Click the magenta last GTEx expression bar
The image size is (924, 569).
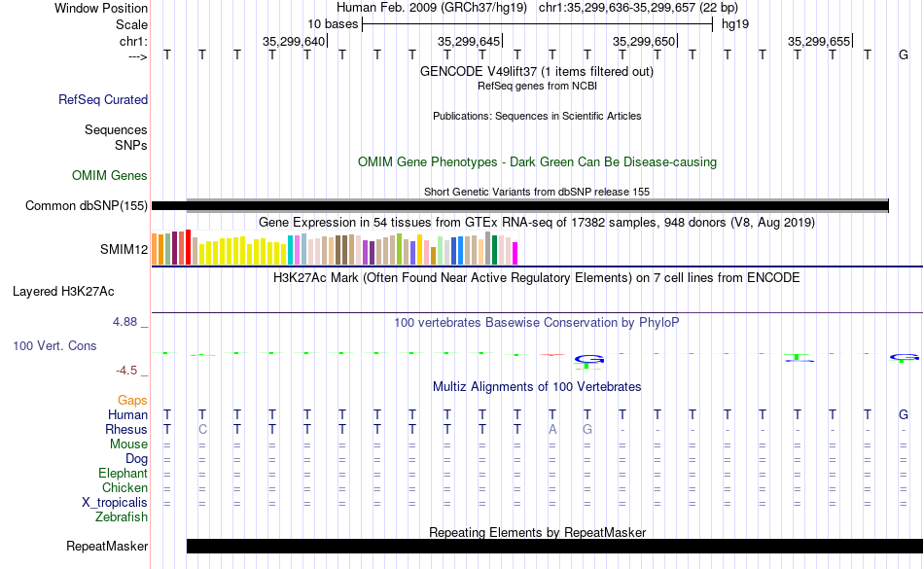coord(515,253)
